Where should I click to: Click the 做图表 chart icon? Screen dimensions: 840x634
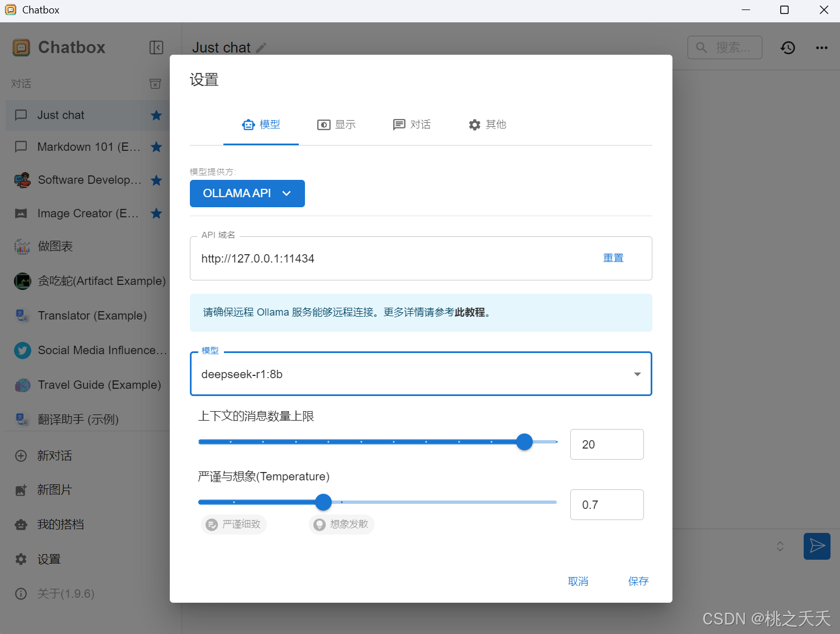pos(22,246)
